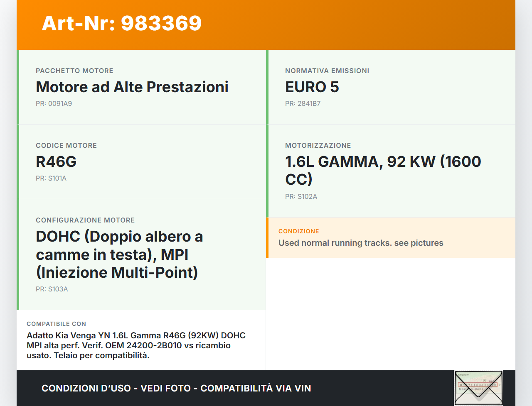The width and height of the screenshot is (532, 406).
Task: Click the orange CONDIZIONE label
Action: (x=298, y=231)
